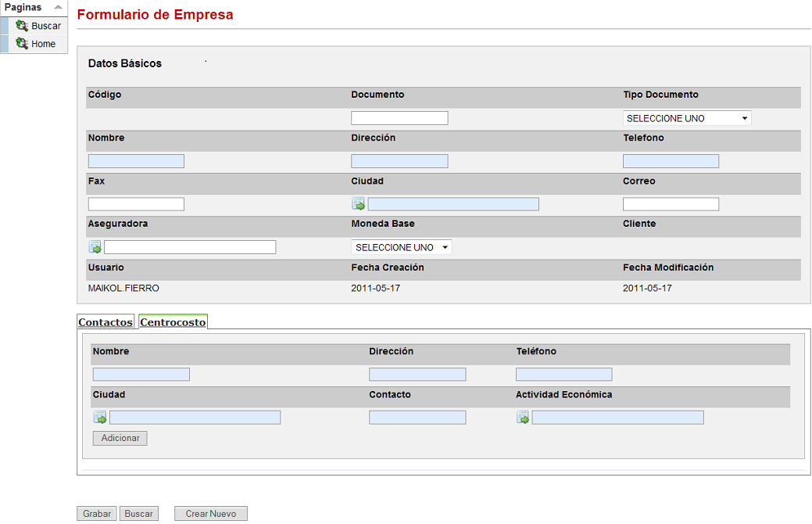Click the Ciudad lookup icon in Datos Básicos

pyautogui.click(x=359, y=204)
